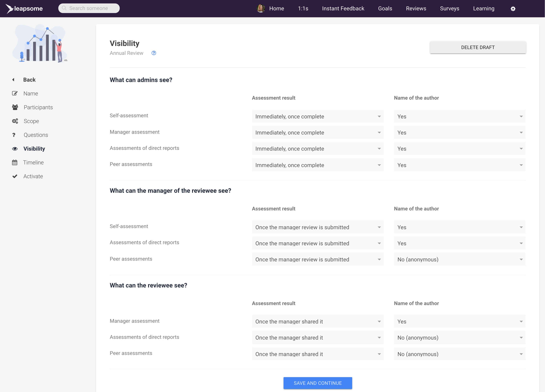The image size is (545, 392).
Task: Open reviewee direct reports result dropdown
Action: pos(318,338)
